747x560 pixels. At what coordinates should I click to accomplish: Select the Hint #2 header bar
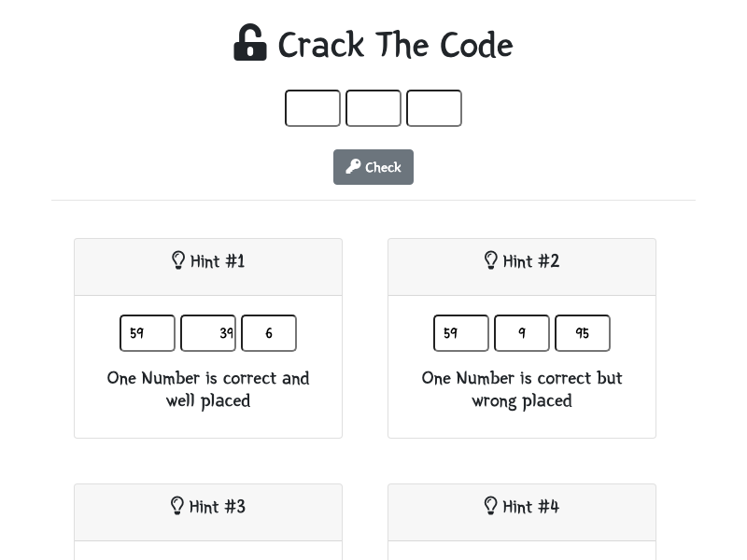[522, 267]
